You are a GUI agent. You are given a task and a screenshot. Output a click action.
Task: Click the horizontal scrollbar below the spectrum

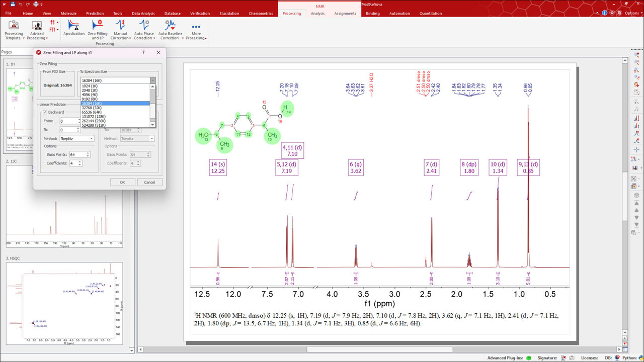(x=381, y=349)
